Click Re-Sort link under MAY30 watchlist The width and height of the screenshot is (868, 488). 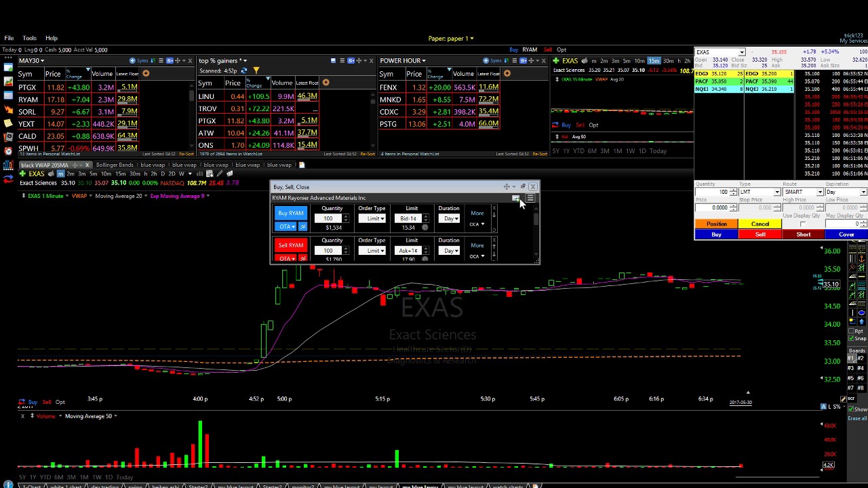pos(186,154)
